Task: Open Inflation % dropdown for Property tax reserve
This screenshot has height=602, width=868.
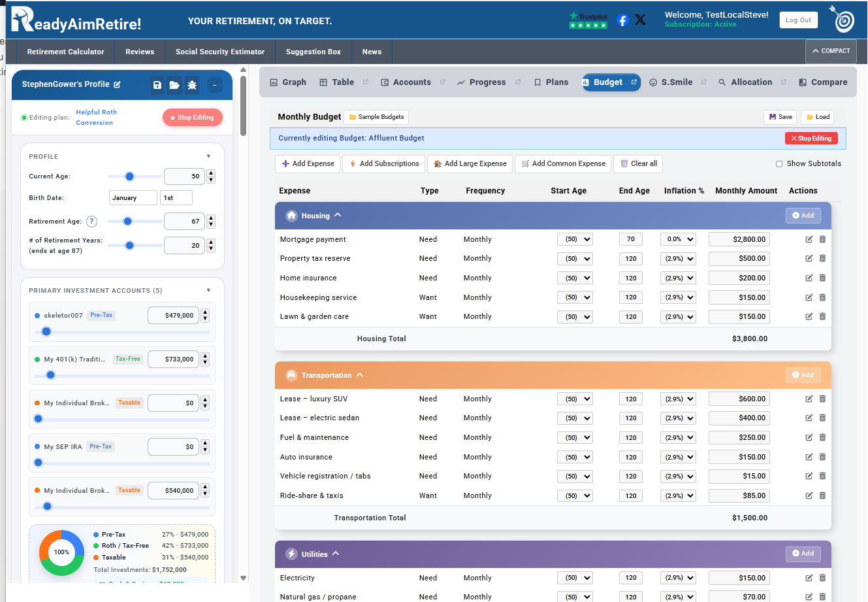Action: click(678, 259)
